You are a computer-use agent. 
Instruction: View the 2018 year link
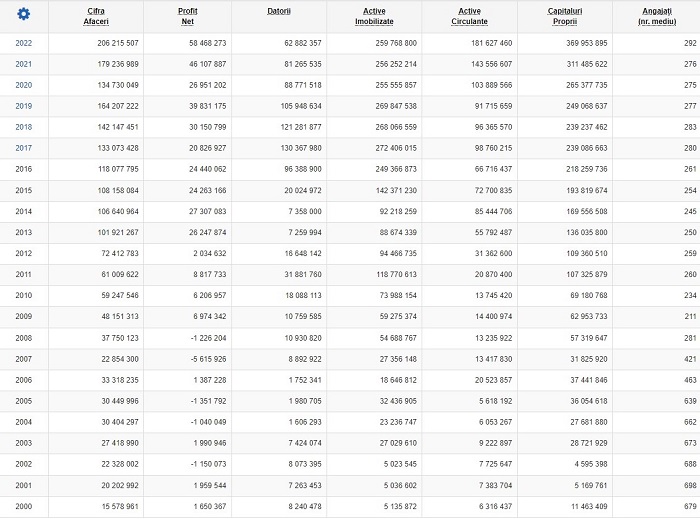click(x=24, y=127)
